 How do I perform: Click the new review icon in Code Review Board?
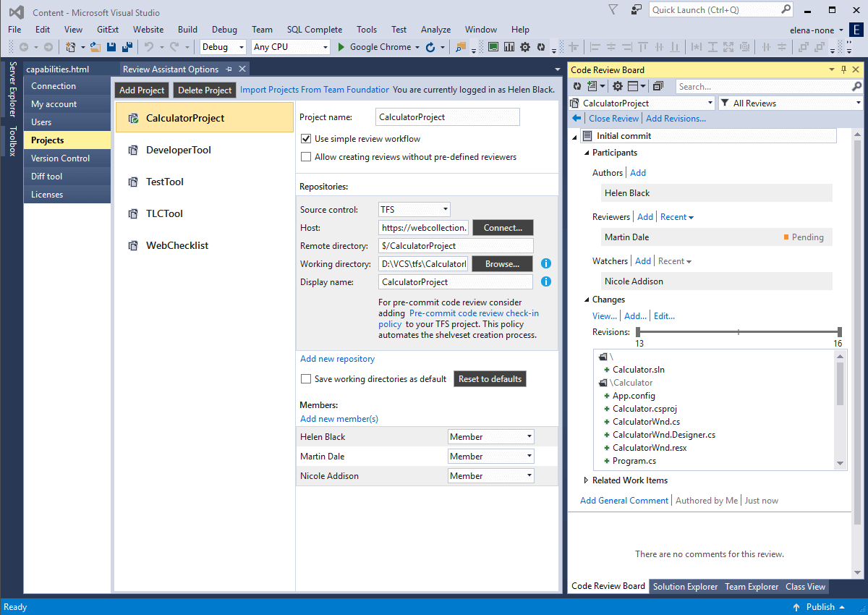pyautogui.click(x=592, y=86)
